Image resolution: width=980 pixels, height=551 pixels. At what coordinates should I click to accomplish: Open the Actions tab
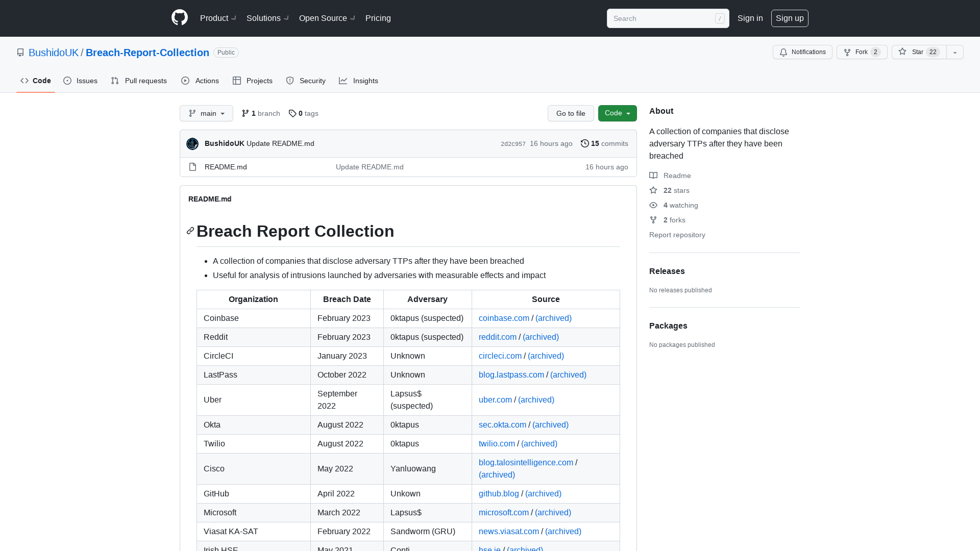point(200,81)
